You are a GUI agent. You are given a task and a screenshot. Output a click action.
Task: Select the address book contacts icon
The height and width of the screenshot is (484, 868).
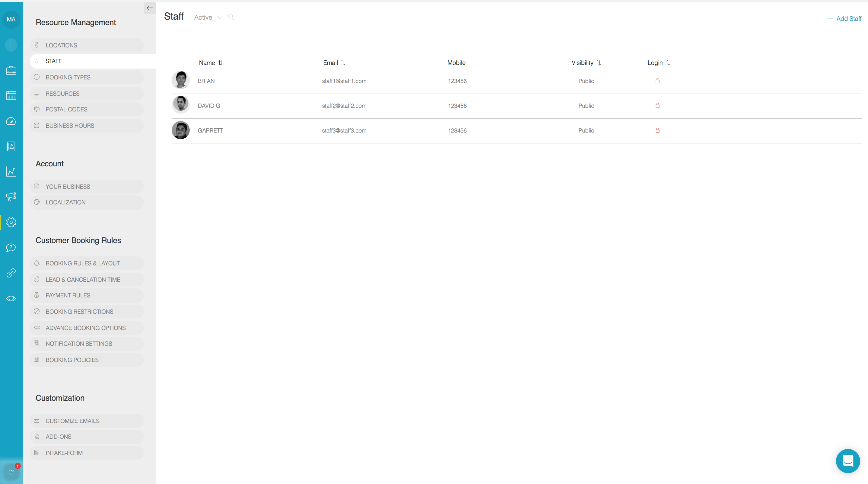[11, 146]
